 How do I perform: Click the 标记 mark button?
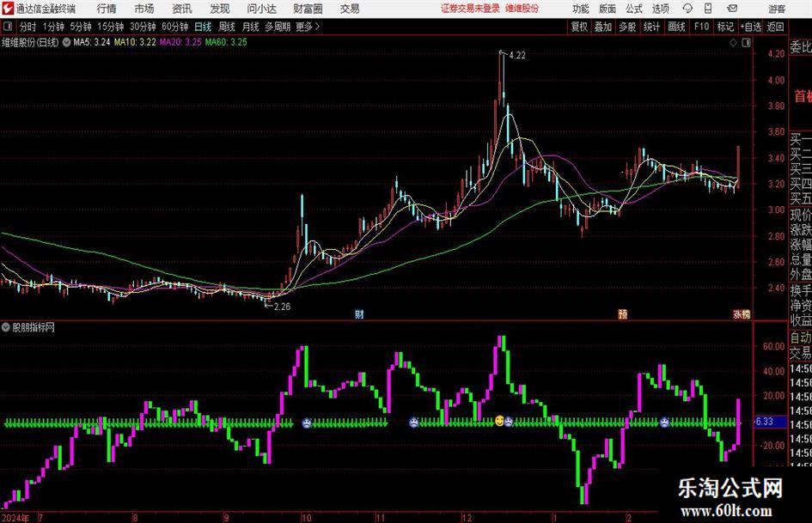point(725,27)
